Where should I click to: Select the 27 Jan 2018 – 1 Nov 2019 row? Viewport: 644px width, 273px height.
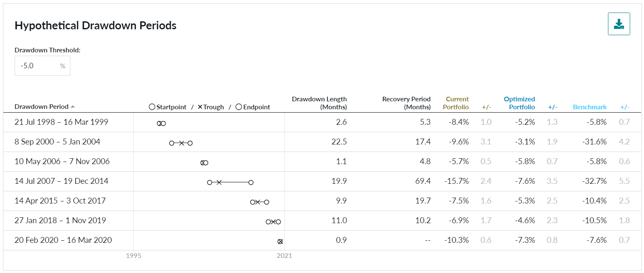pos(60,221)
